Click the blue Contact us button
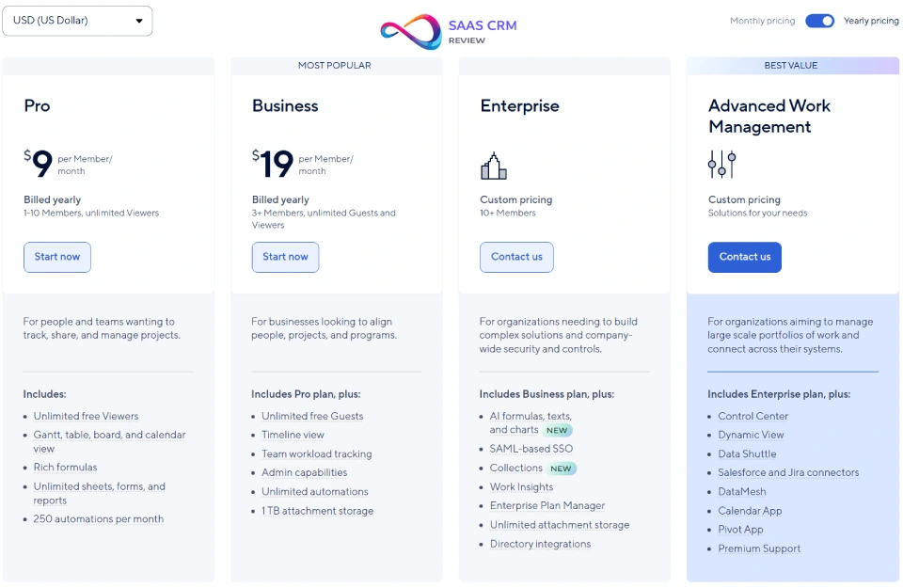 (744, 257)
